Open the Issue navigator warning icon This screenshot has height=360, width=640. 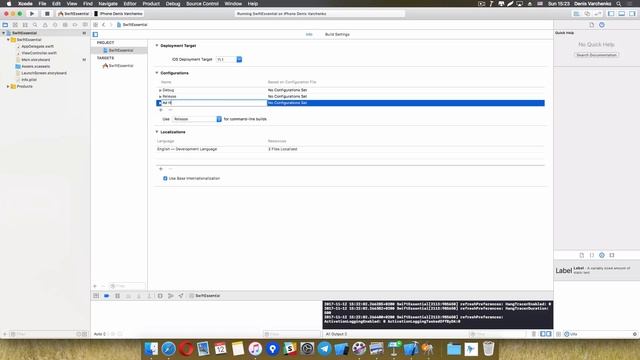click(45, 25)
